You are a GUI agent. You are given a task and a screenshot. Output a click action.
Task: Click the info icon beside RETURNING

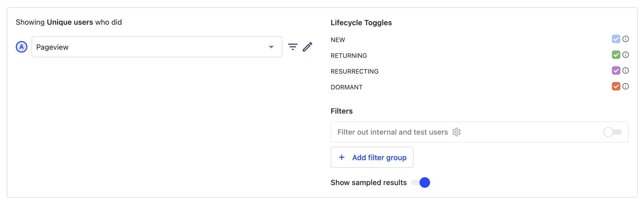626,55
